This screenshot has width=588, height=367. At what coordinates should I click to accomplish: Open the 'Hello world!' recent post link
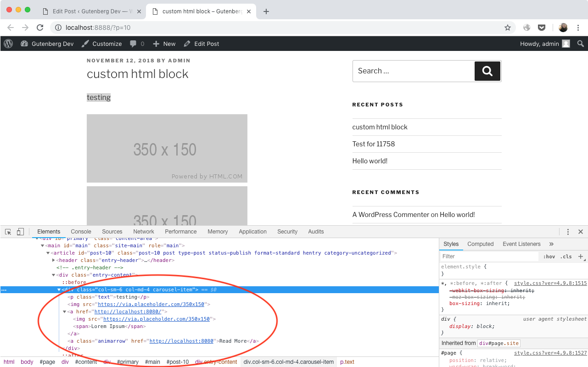pos(370,161)
